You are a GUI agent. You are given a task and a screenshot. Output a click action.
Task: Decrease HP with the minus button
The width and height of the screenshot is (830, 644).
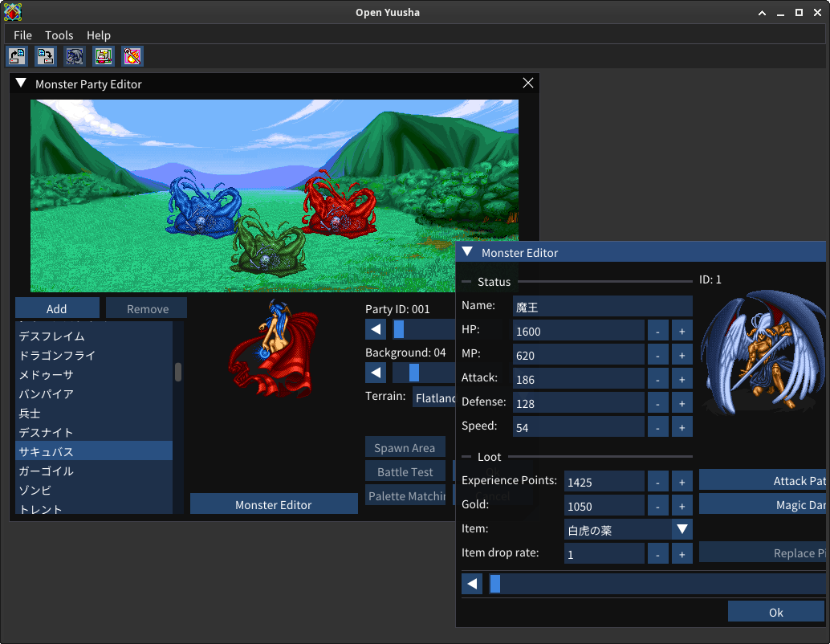click(x=657, y=331)
